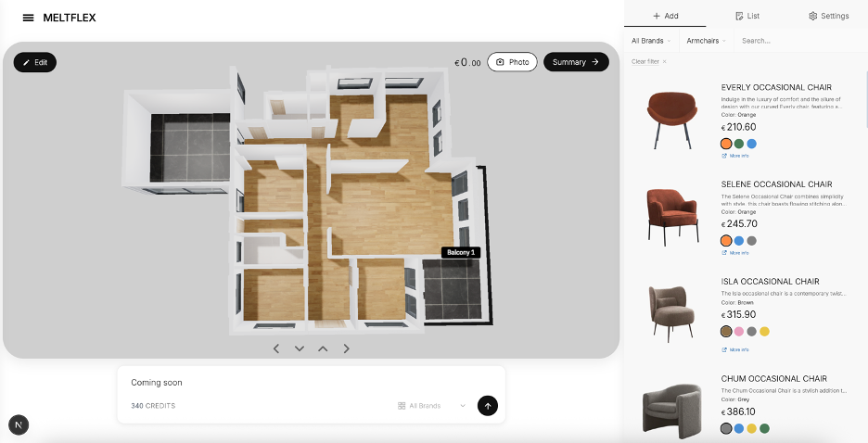Image resolution: width=868 pixels, height=443 pixels.
Task: Open the All Brands selector in prompt box
Action: coord(431,406)
